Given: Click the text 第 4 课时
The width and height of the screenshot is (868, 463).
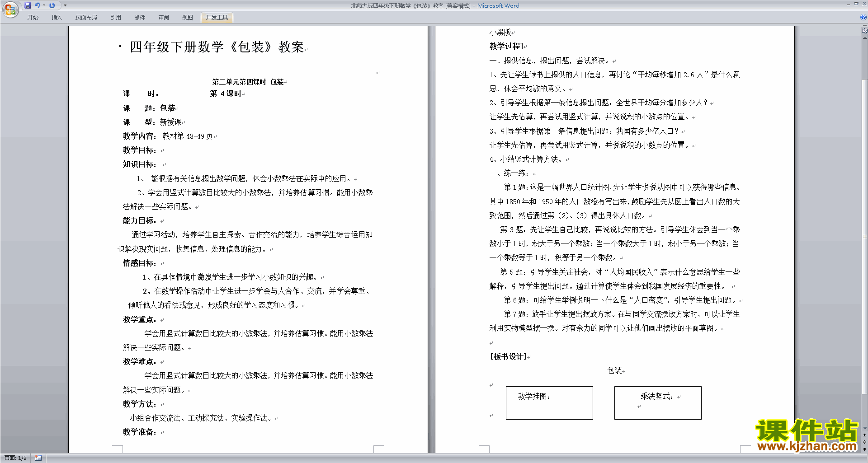Looking at the screenshot, I should coord(226,94).
